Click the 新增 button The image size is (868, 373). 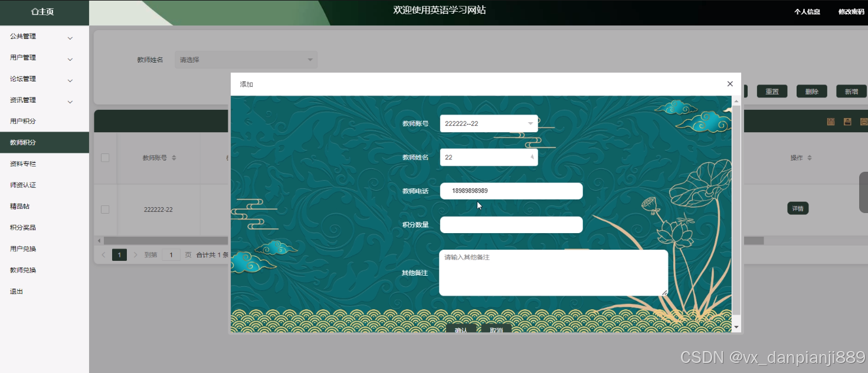point(851,91)
